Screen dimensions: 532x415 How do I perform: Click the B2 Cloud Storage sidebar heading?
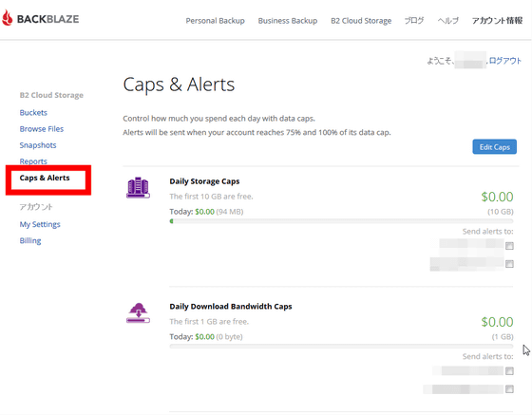click(x=51, y=95)
